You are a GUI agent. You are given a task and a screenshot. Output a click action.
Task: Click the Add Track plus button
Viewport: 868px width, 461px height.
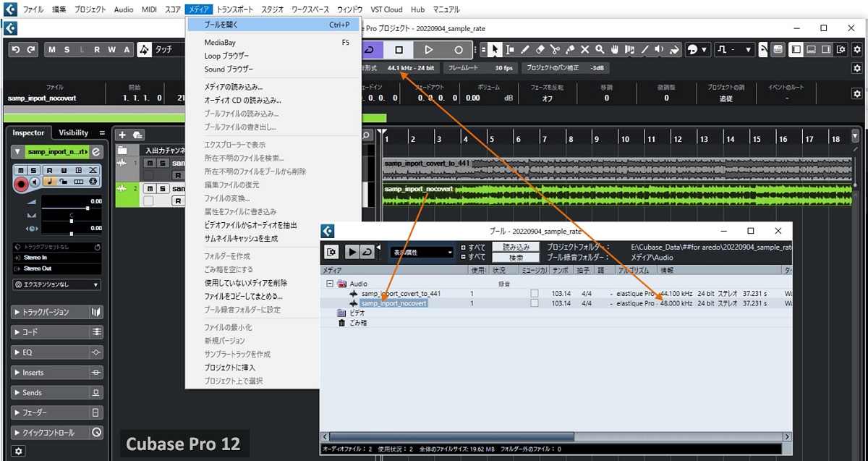tap(122, 135)
